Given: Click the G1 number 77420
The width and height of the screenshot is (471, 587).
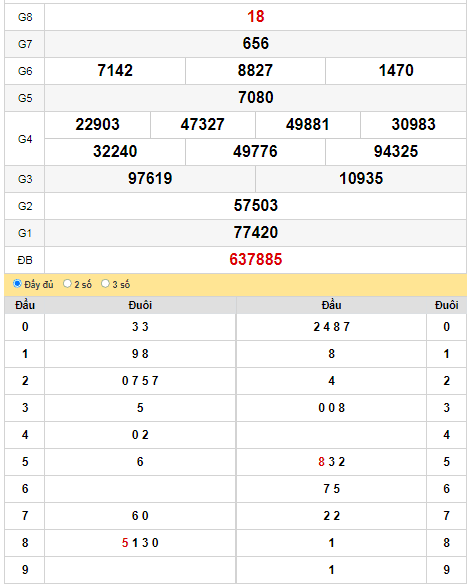Looking at the screenshot, I should [256, 232].
